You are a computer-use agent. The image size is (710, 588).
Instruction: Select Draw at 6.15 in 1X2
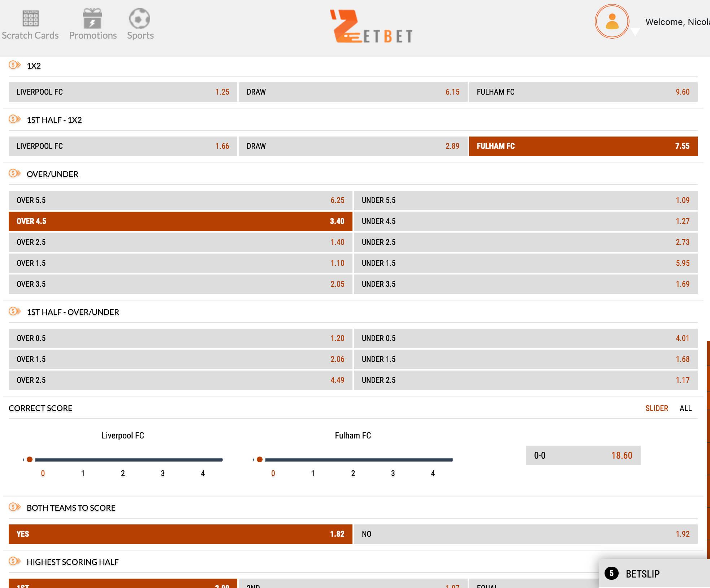[x=353, y=92]
